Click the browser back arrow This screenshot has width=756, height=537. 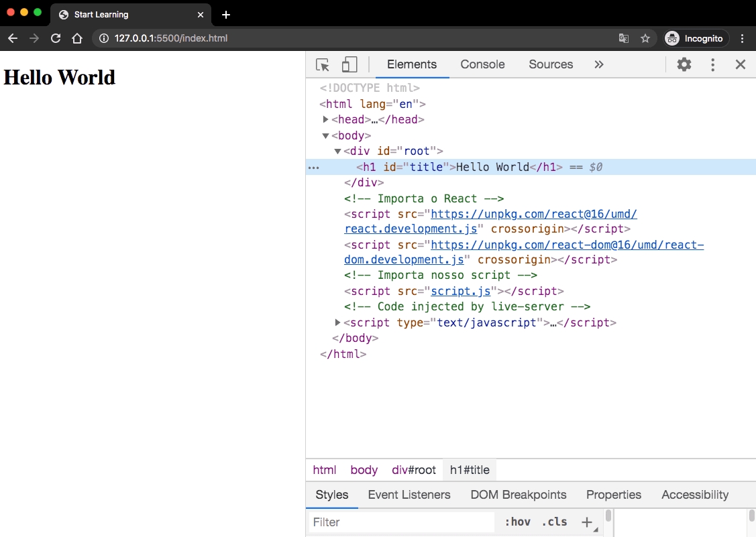click(x=13, y=38)
